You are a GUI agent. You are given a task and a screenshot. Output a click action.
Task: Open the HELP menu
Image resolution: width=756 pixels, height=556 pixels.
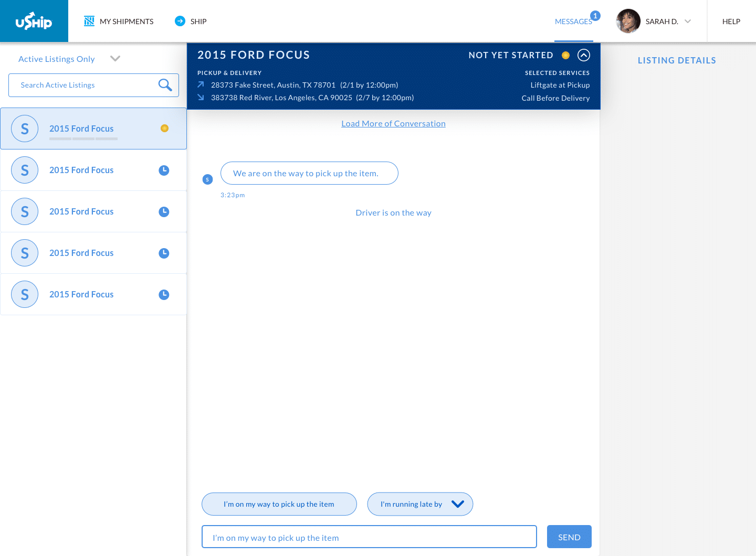click(731, 22)
